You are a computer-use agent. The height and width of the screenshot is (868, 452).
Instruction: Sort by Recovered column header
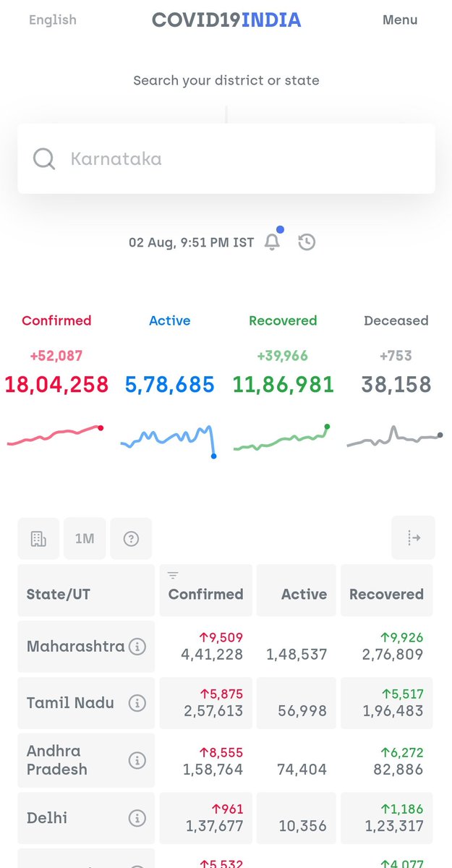click(386, 590)
